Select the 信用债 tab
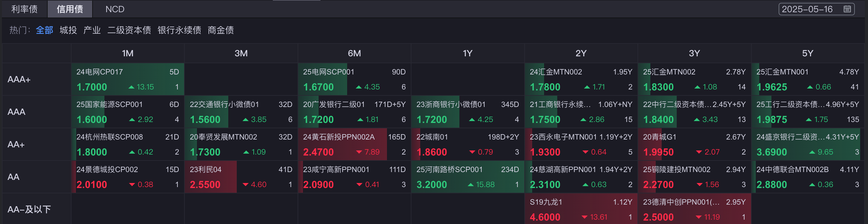This screenshot has width=868, height=224. 70,9
